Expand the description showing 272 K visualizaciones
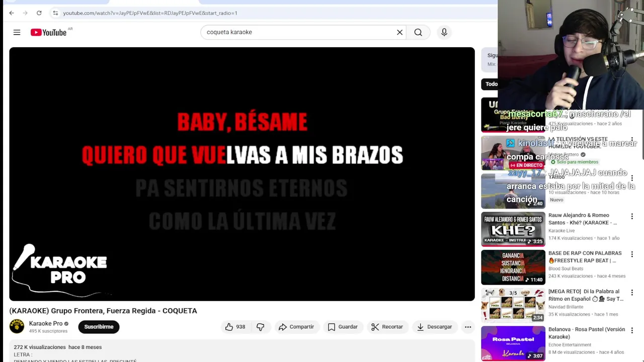644x362 pixels. click(x=242, y=351)
